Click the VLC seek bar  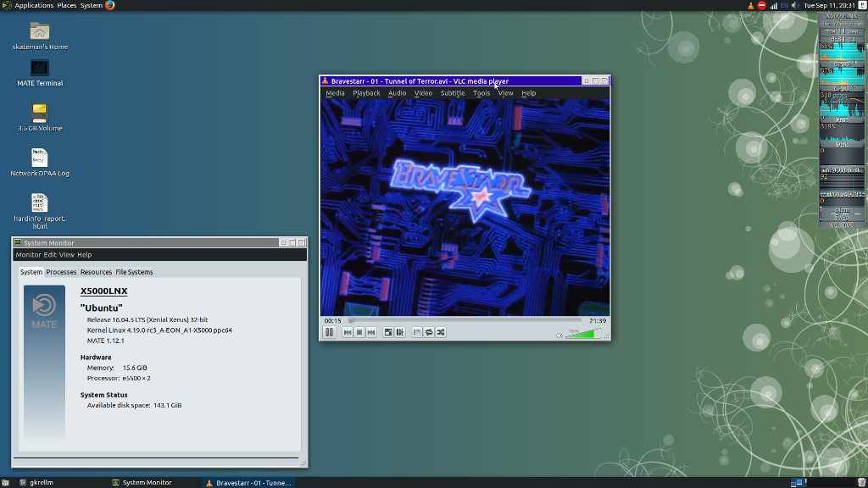(465, 320)
